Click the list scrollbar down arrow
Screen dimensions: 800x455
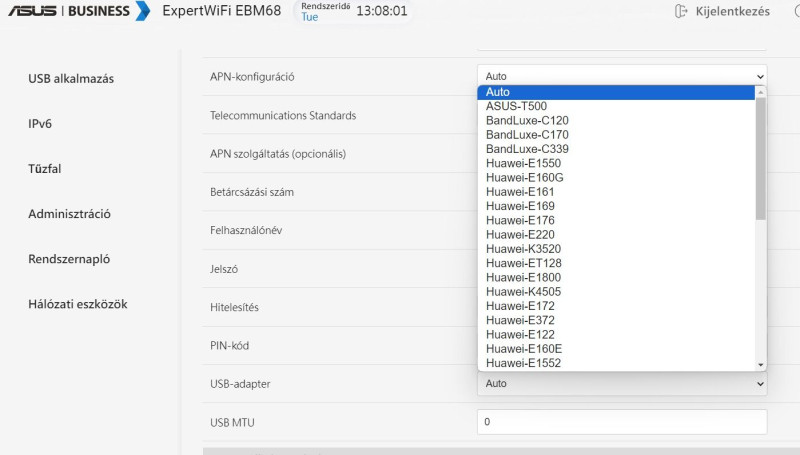[761, 365]
